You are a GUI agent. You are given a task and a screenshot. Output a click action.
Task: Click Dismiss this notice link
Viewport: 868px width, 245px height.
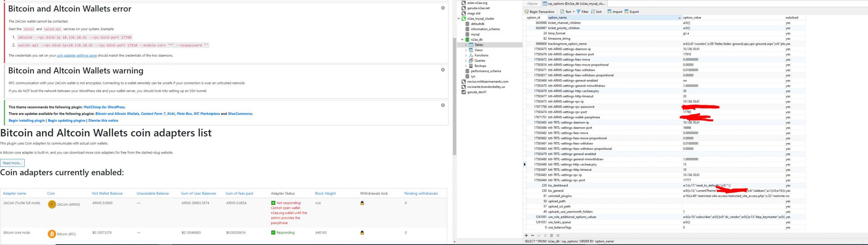[x=103, y=121]
